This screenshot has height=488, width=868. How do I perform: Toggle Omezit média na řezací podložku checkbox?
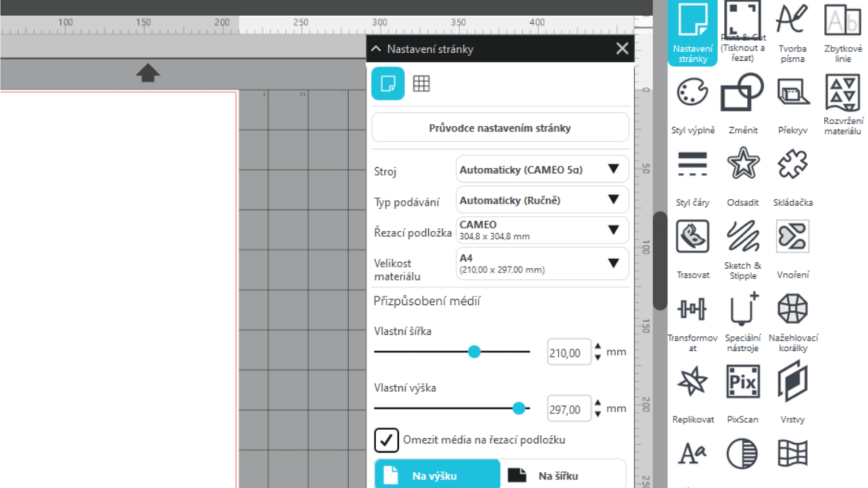pos(386,440)
